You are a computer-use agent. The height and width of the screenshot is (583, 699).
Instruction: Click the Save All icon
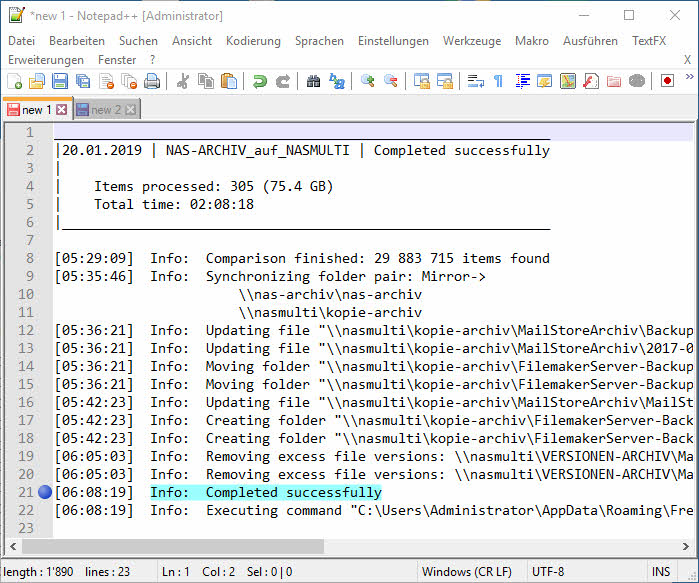click(83, 81)
